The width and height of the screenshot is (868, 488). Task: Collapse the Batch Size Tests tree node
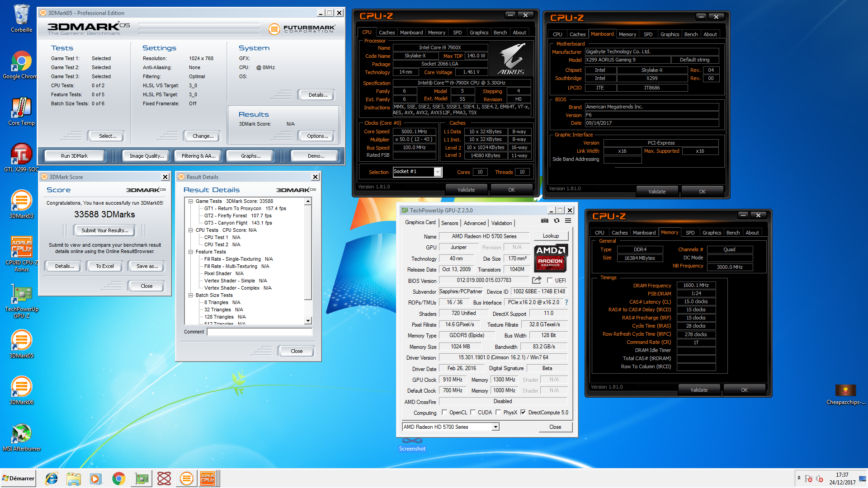click(191, 295)
